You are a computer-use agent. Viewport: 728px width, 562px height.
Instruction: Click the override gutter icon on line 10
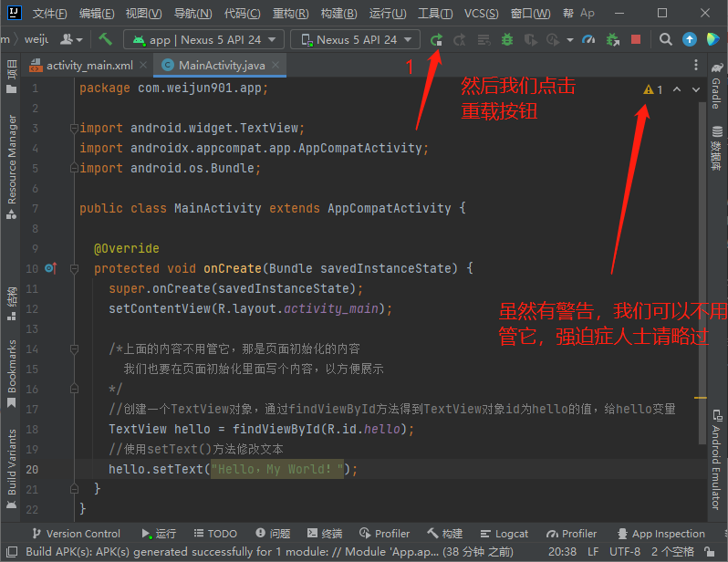[50, 268]
